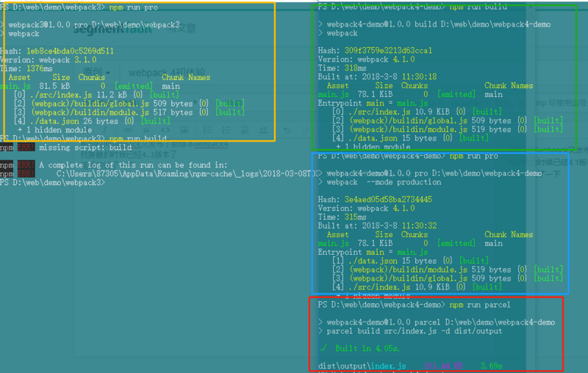Viewport: 588px width, 373px height.
Task: Click '3.69s' time value
Action: click(x=491, y=366)
